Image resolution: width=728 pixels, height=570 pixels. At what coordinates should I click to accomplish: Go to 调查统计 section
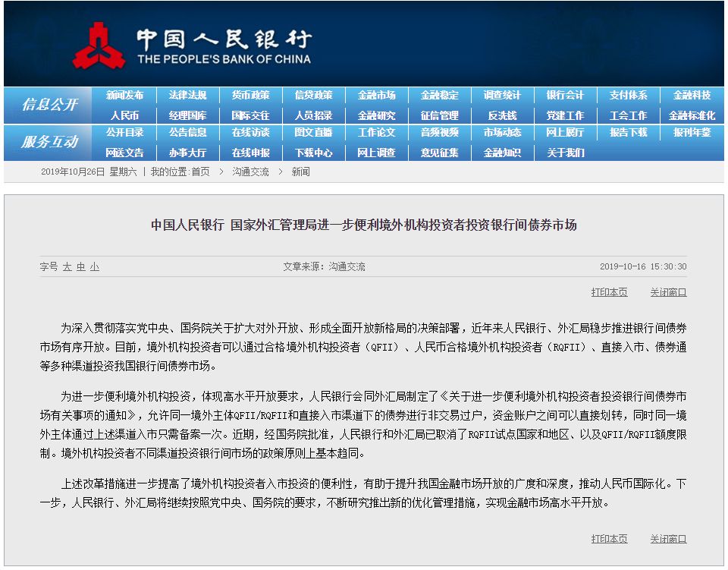[x=502, y=95]
